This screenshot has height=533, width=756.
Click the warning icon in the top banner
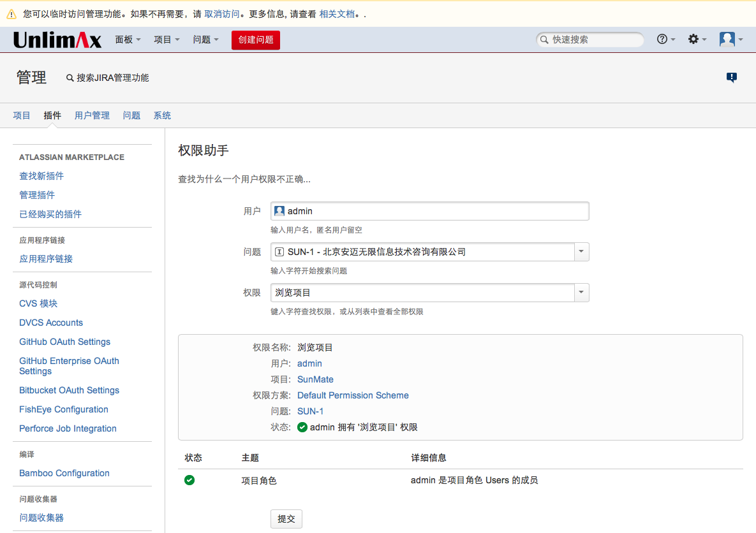(11, 14)
